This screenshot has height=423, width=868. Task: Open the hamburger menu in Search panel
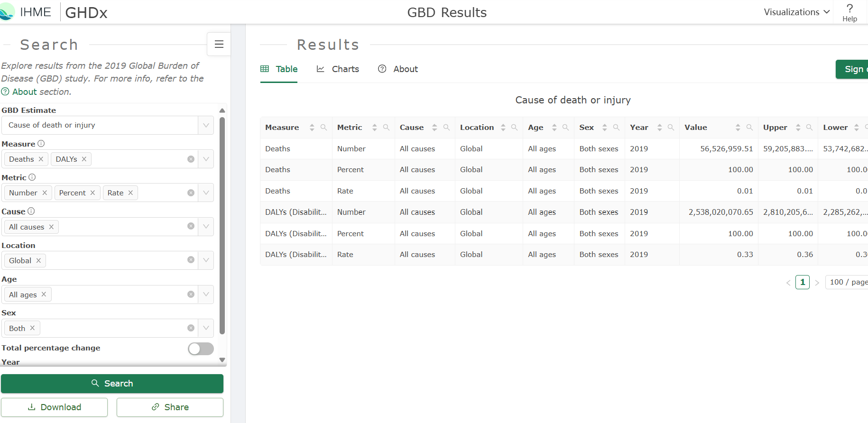click(x=219, y=44)
